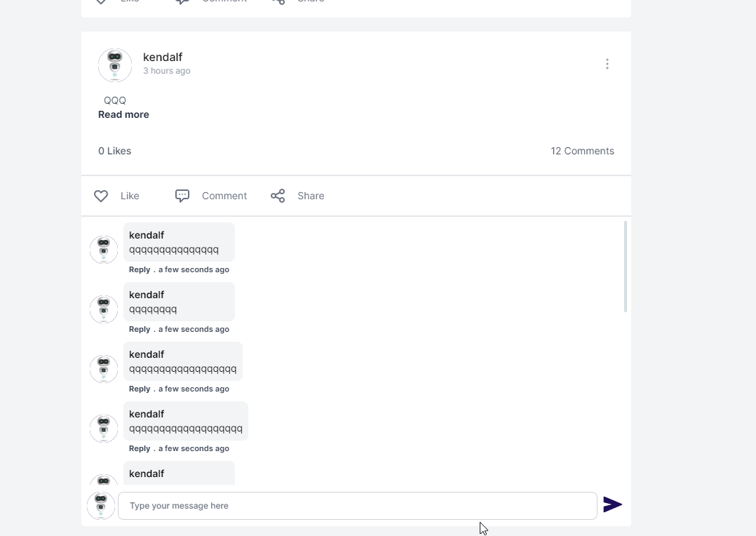The height and width of the screenshot is (536, 756).
Task: Click the send arrow to submit message
Action: [x=612, y=504]
